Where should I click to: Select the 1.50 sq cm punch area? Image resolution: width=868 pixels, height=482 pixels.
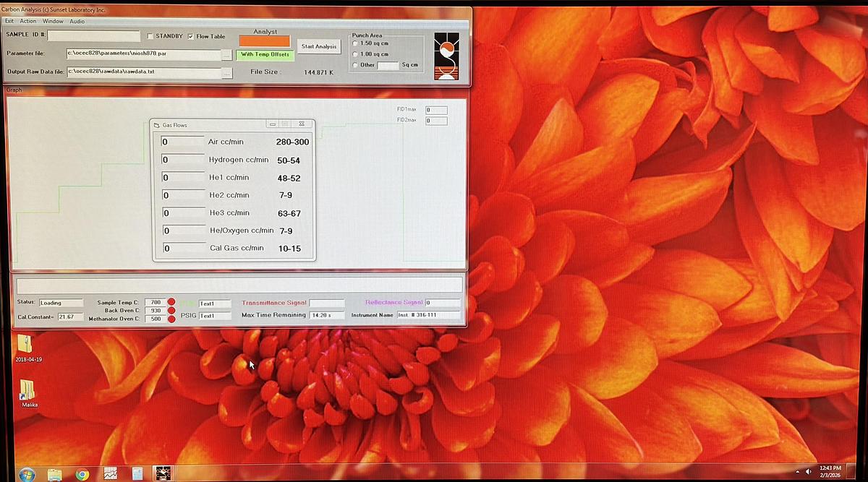pyautogui.click(x=354, y=43)
